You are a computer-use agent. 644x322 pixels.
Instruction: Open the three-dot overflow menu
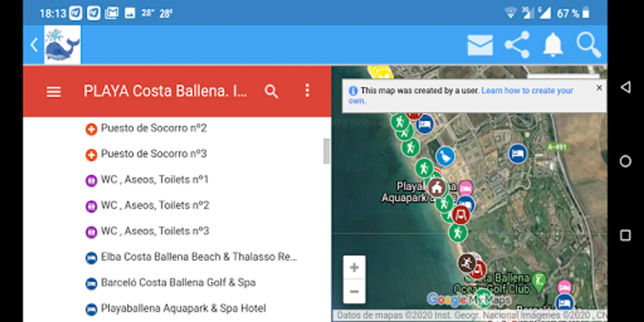tap(307, 91)
